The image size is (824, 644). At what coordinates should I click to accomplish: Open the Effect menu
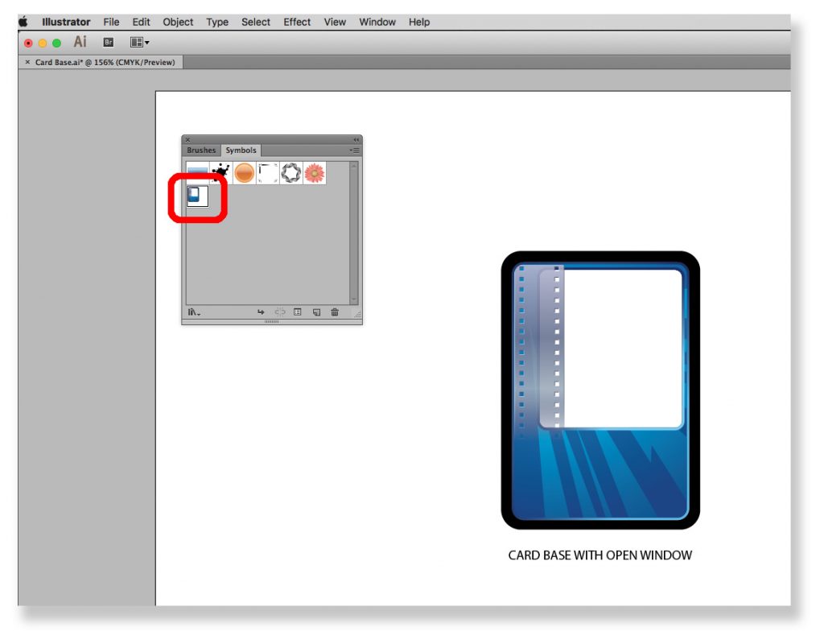coord(297,22)
